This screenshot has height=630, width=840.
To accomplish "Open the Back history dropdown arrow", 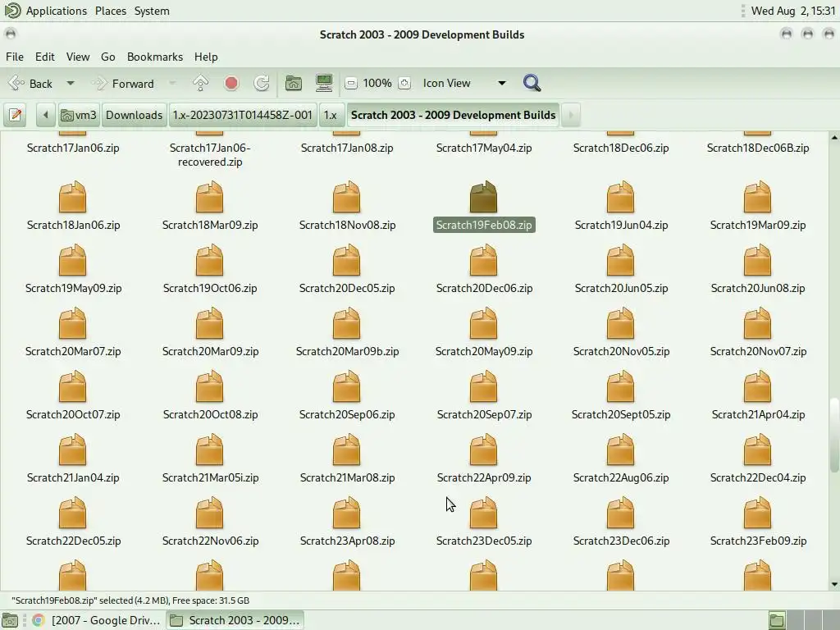I will pos(71,84).
